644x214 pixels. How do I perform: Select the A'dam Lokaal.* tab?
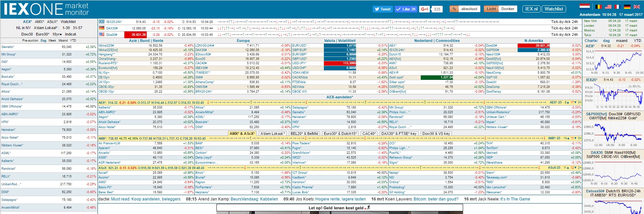tap(273, 134)
